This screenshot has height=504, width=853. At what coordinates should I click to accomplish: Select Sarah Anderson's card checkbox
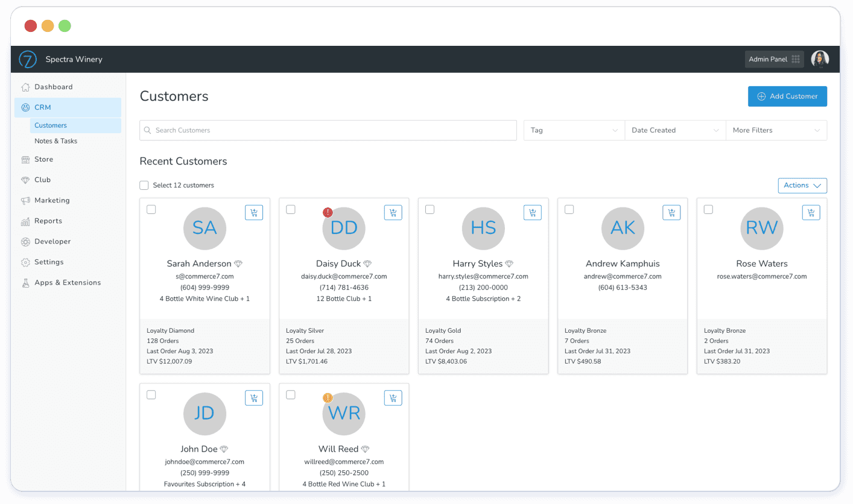click(x=151, y=209)
